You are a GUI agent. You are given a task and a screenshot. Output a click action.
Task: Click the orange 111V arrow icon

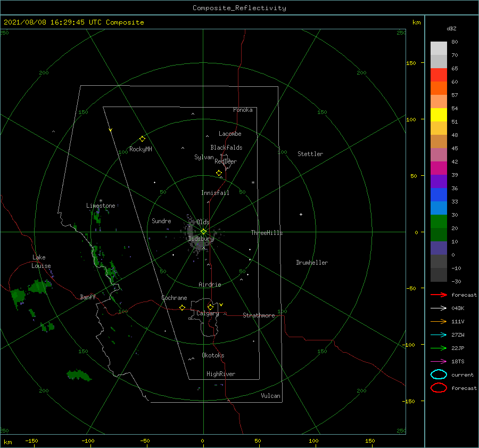pos(439,321)
